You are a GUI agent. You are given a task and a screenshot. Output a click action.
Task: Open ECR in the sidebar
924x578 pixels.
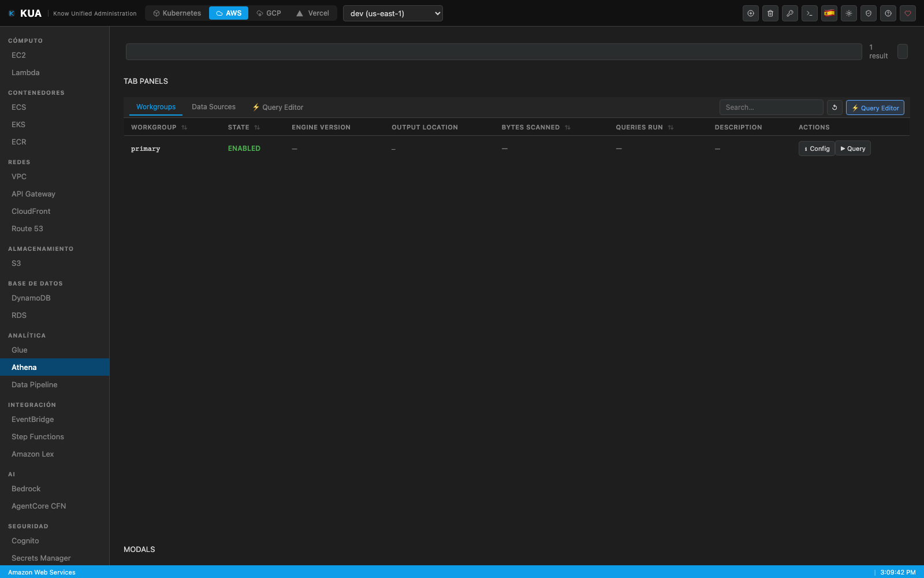tap(55, 142)
